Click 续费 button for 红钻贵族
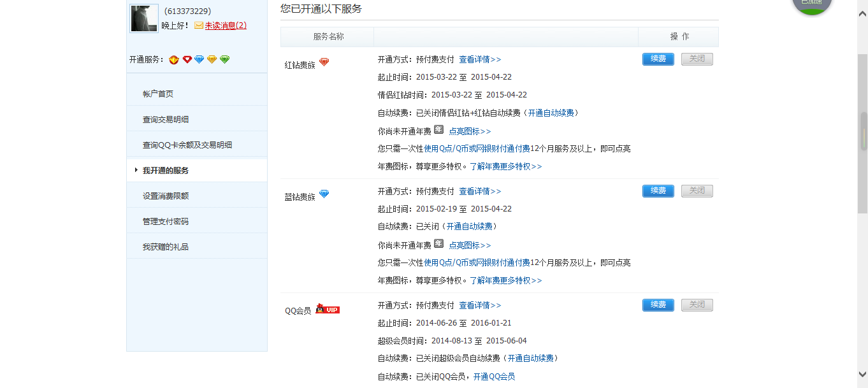The image size is (868, 388). 658,59
